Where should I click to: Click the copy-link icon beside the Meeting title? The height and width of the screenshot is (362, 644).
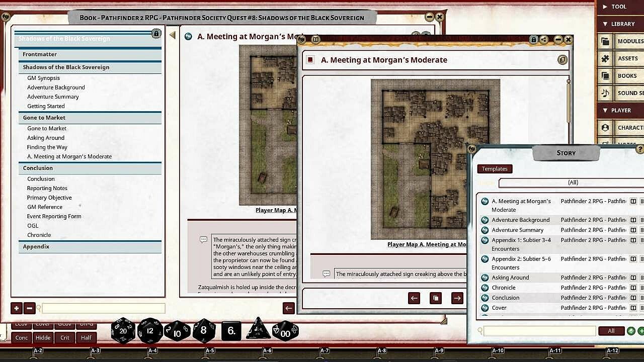pyautogui.click(x=562, y=60)
